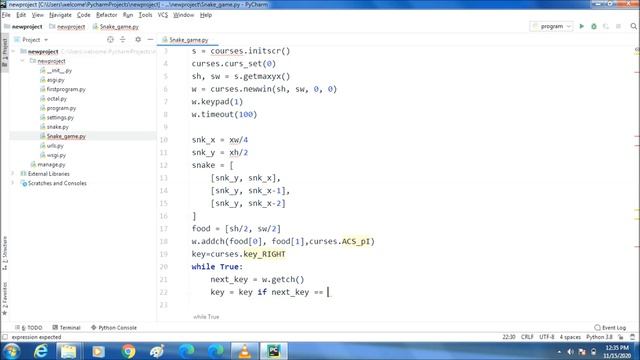Select snake.py in project tree

click(57, 127)
